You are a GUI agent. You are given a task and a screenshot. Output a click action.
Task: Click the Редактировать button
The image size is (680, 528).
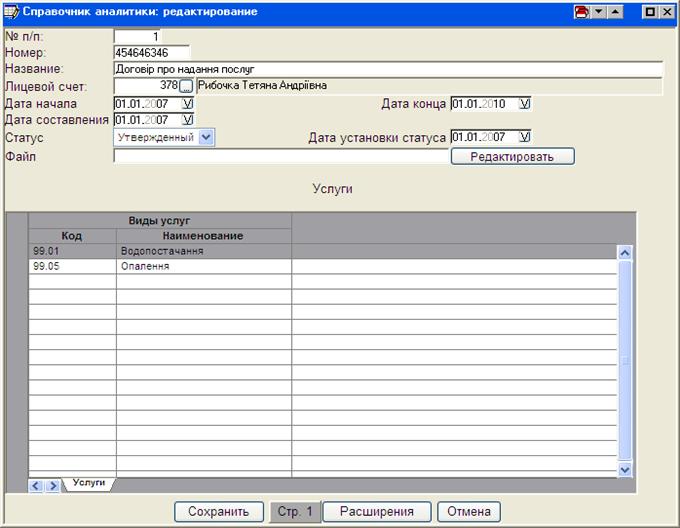pyautogui.click(x=512, y=156)
